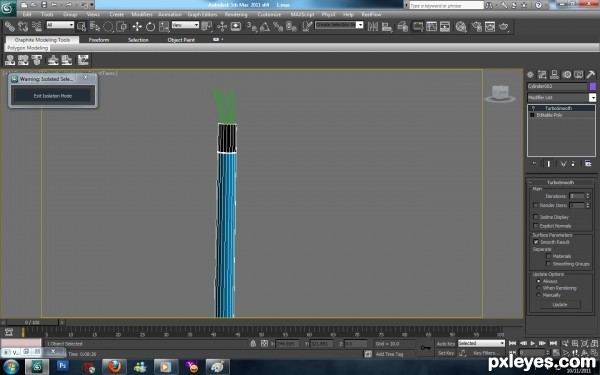Enable the Render Iters checkbox
Viewport: 600px width, 375px height.
536,205
